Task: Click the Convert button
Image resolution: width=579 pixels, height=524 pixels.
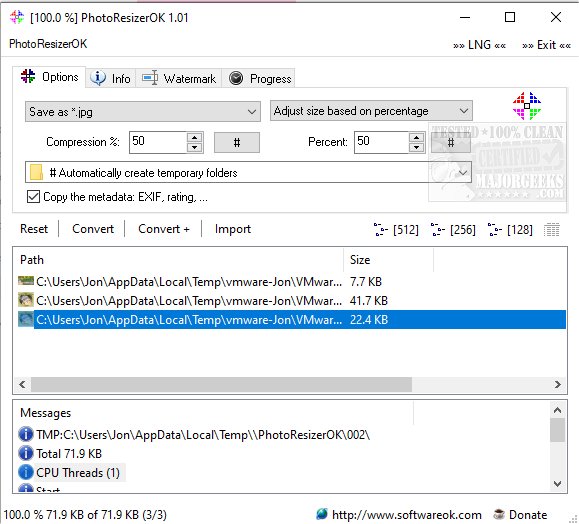Action: pyautogui.click(x=93, y=229)
